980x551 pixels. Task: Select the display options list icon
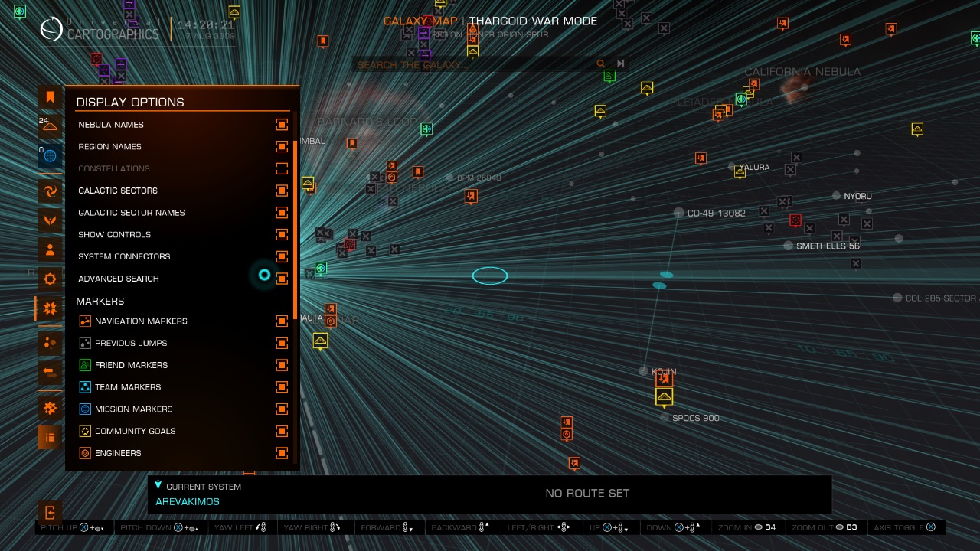[50, 438]
